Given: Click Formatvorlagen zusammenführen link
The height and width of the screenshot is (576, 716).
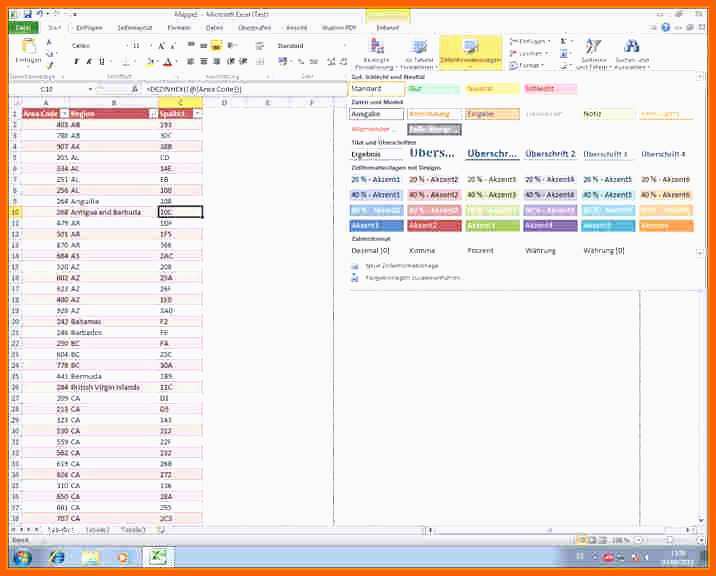Looking at the screenshot, I should coord(413,278).
